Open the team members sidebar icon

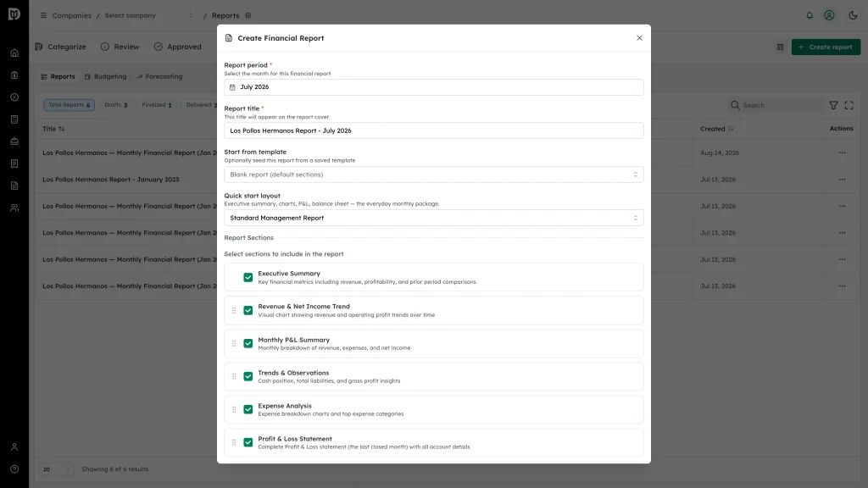point(14,208)
